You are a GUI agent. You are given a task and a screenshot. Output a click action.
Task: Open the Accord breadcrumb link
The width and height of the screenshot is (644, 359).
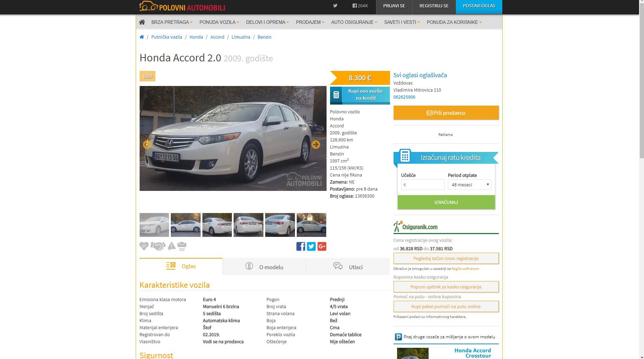(217, 37)
